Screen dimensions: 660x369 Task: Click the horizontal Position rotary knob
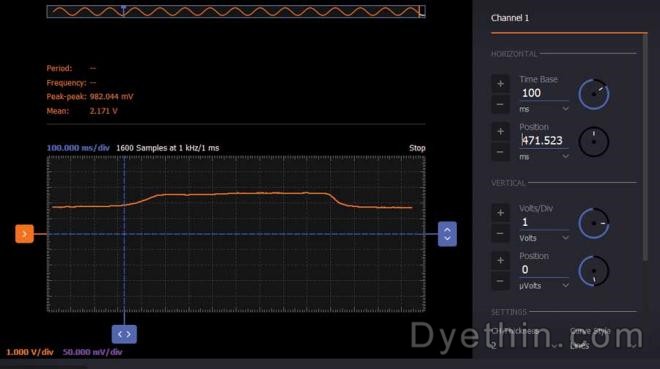pos(593,142)
